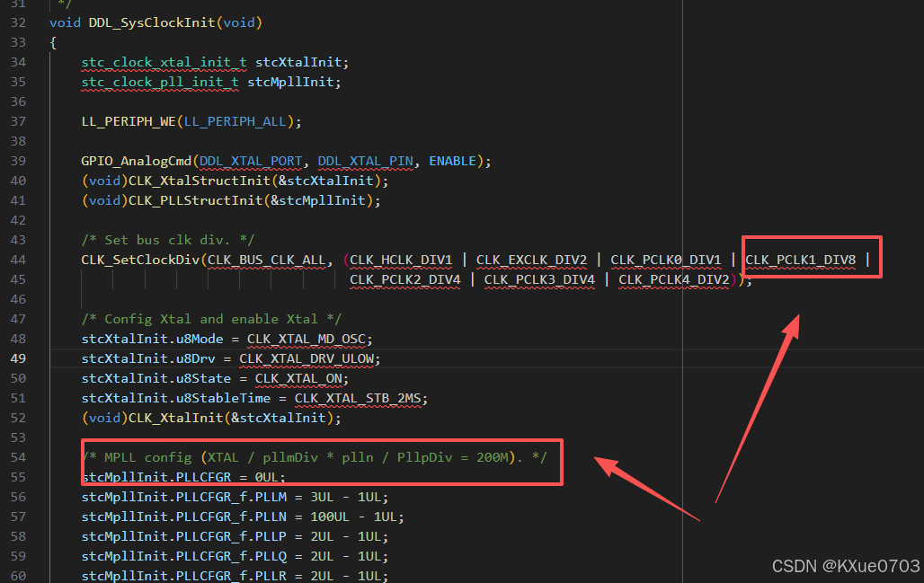Image resolution: width=924 pixels, height=583 pixels.
Task: Click CLK_XTAL_STB_2MS value
Action: point(357,399)
